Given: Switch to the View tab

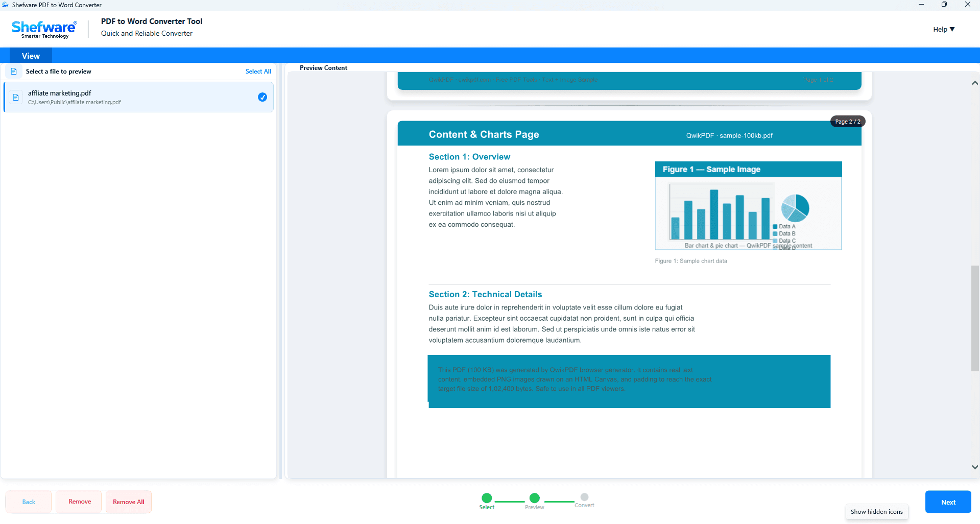Looking at the screenshot, I should tap(31, 56).
